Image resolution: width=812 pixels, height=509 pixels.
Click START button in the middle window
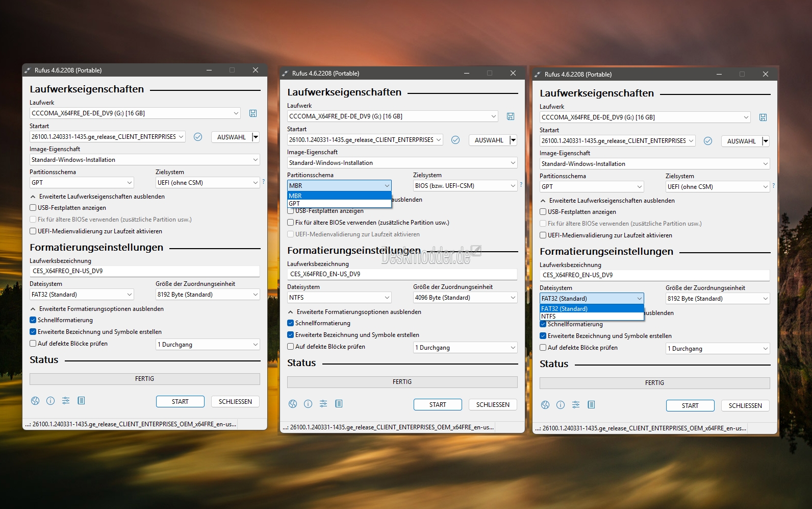coord(438,405)
